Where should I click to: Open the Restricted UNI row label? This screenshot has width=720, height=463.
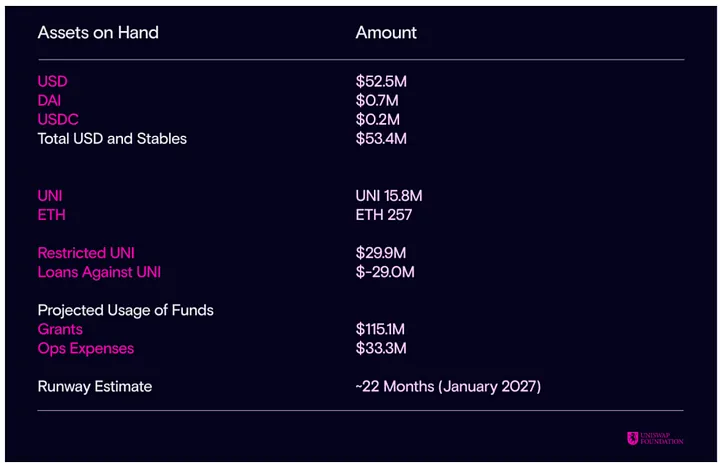(x=86, y=253)
